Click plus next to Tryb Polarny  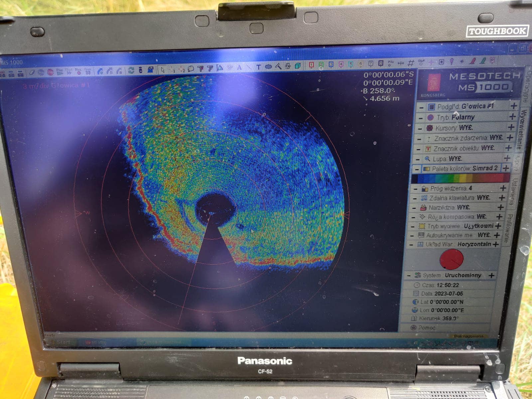(x=512, y=116)
